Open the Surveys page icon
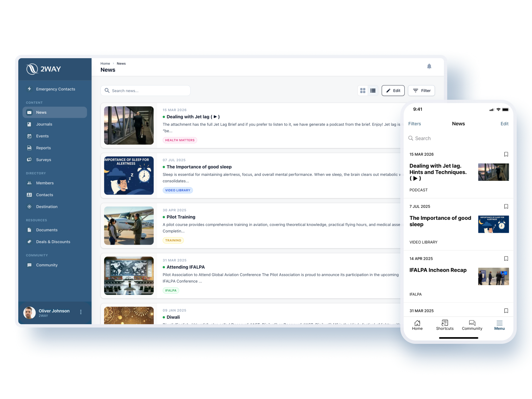This screenshot has height=399, width=532. [29, 160]
